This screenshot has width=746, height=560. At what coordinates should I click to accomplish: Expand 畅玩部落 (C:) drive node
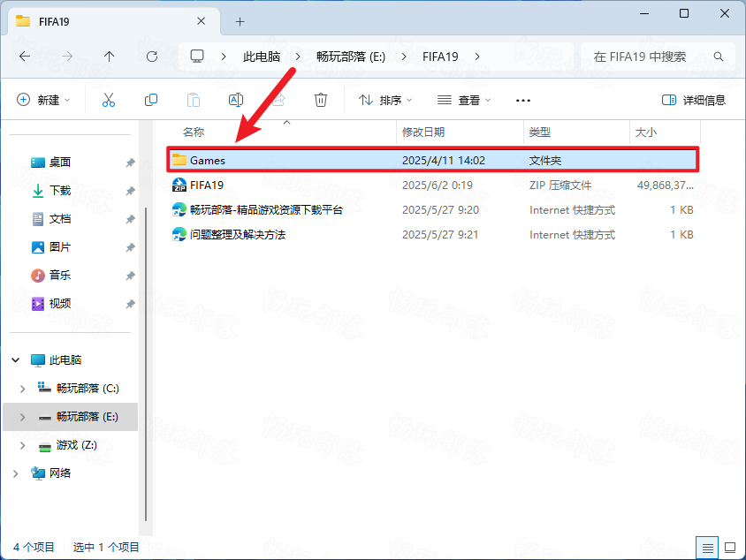tap(22, 389)
